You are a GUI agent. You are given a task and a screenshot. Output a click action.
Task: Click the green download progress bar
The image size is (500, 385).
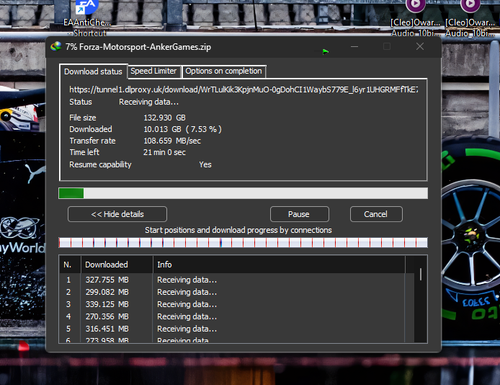pos(243,193)
